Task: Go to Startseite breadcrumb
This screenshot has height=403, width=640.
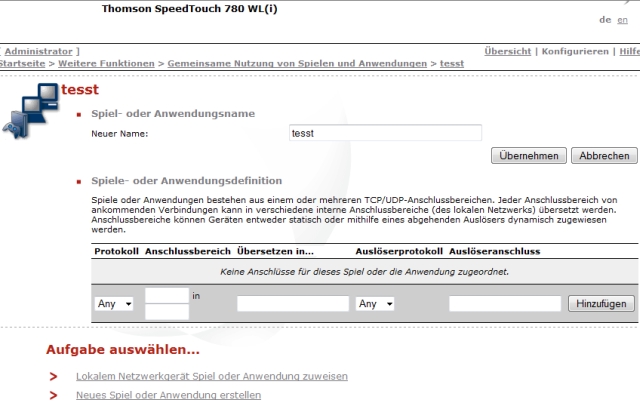Action: (22, 64)
